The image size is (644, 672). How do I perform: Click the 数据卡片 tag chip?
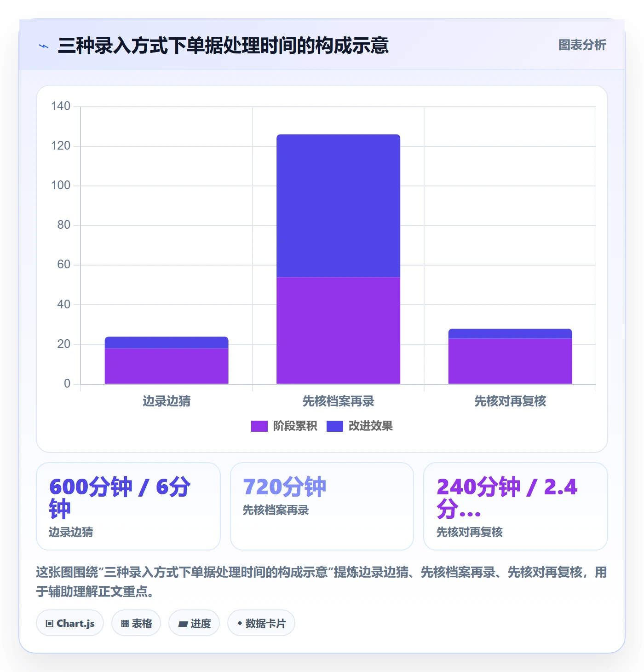(x=261, y=623)
